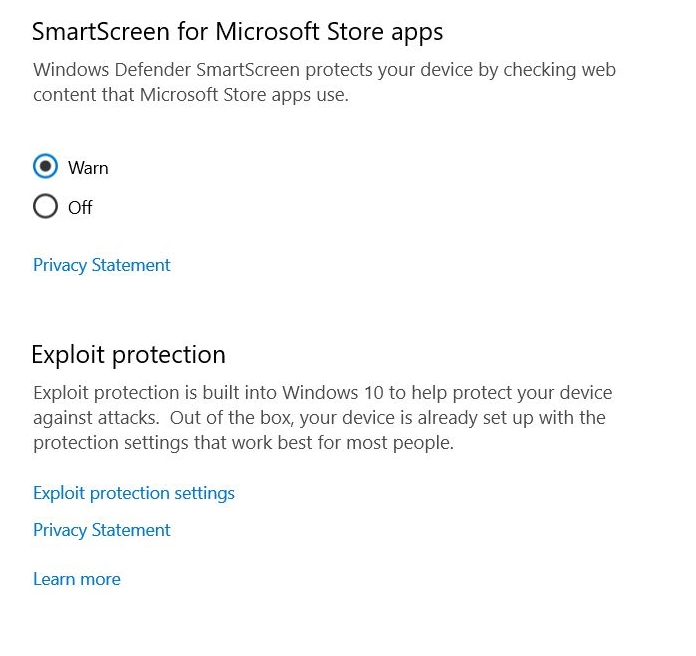This screenshot has width=696, height=656.
Task: Click the line "content that Microsoft Store apps use."
Action: pyautogui.click(x=191, y=96)
